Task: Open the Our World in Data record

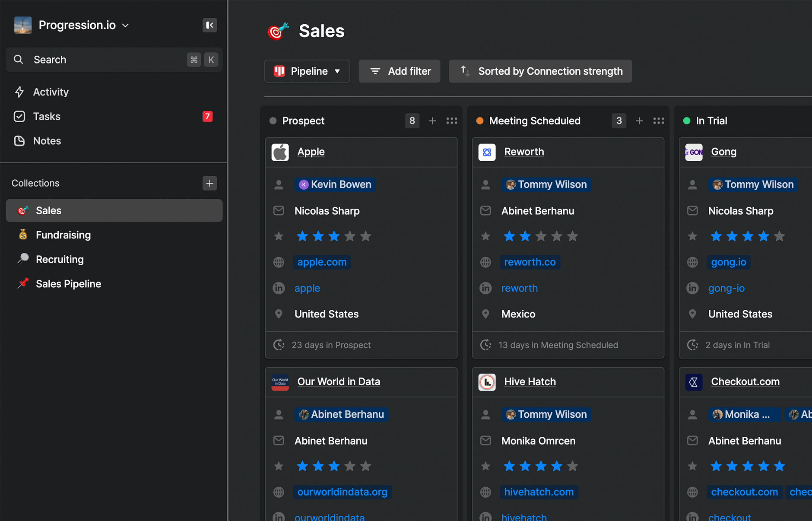Action: [x=339, y=382]
